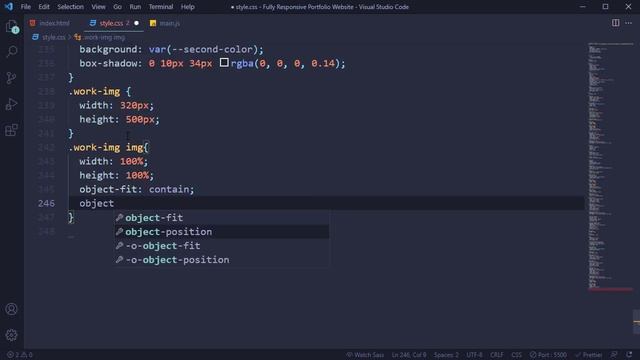Click the rgba color swatch preview
This screenshot has width=640, height=360.
[x=224, y=62]
